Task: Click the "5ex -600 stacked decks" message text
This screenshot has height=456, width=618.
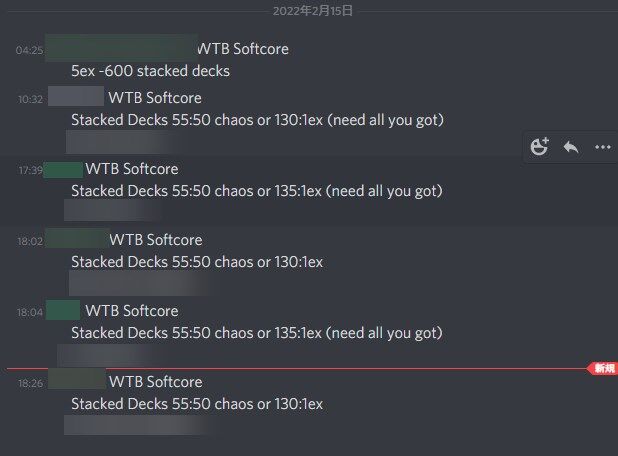Action: pos(151,71)
